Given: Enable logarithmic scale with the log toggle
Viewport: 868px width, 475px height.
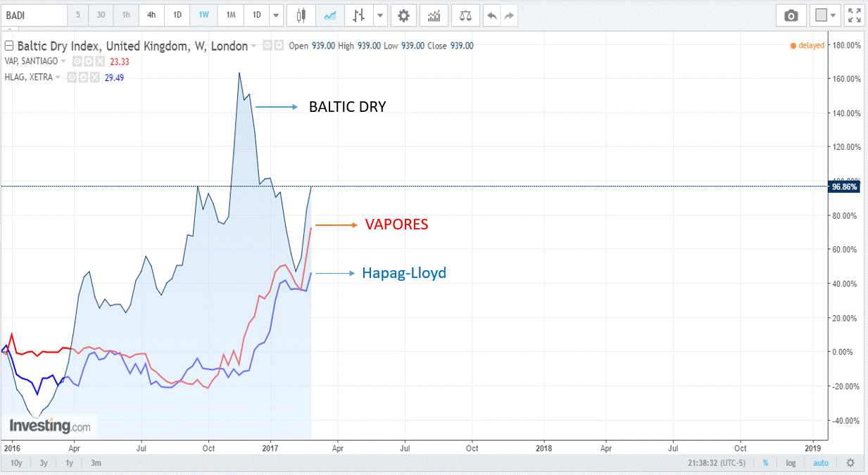Looking at the screenshot, I should tap(790, 463).
